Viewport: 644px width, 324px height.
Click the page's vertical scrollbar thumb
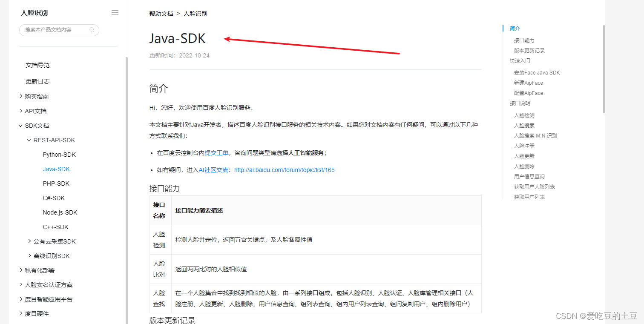pyautogui.click(x=604, y=69)
